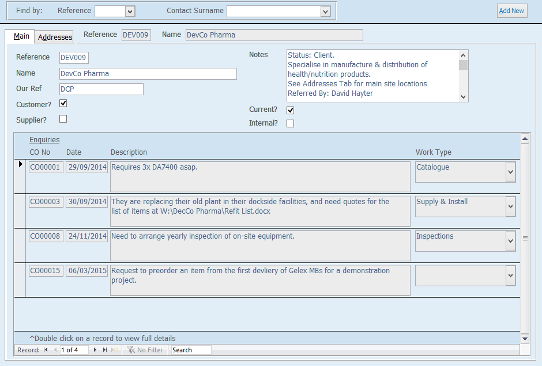Viewport: 542px width, 366px height.
Task: Toggle the Customer? checkbox
Action: pos(63,103)
